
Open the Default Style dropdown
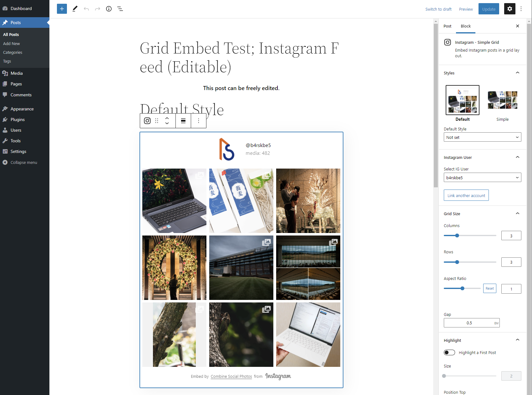pos(483,137)
